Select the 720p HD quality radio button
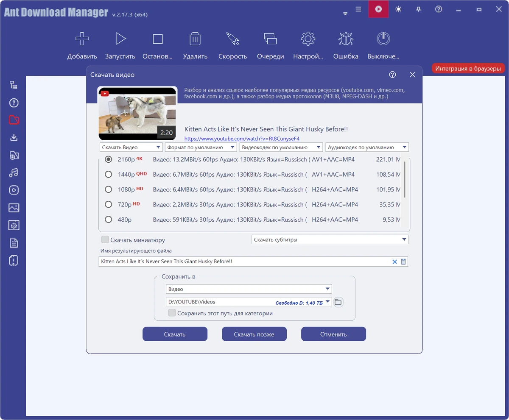The image size is (509, 420). click(x=109, y=204)
